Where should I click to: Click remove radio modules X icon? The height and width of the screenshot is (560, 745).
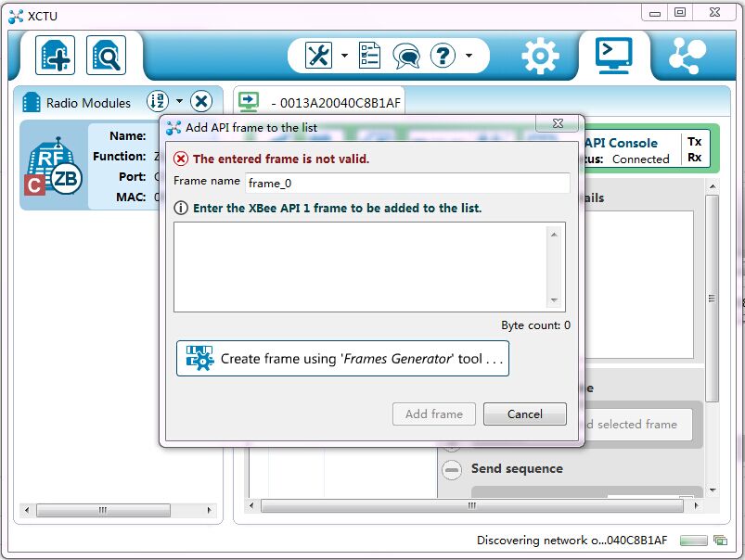(x=201, y=101)
